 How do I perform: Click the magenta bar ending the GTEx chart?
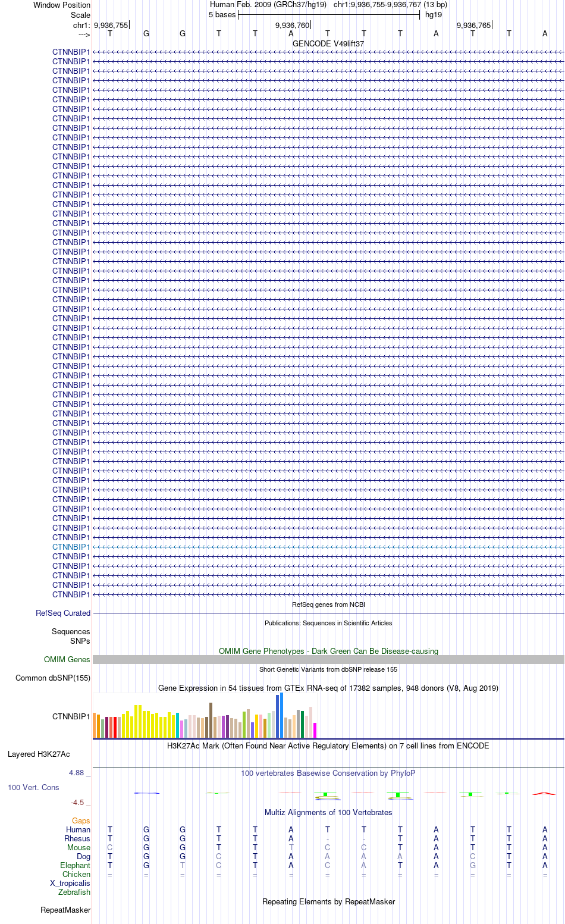click(315, 730)
